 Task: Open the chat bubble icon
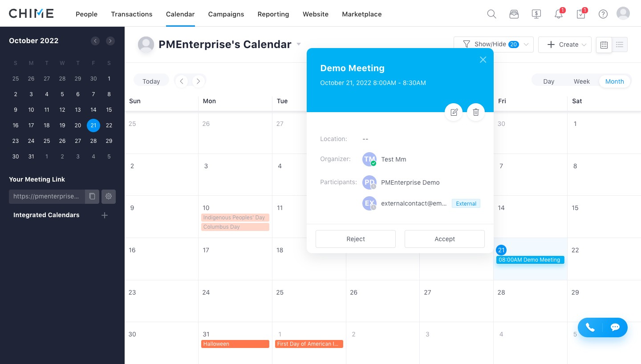pyautogui.click(x=615, y=328)
